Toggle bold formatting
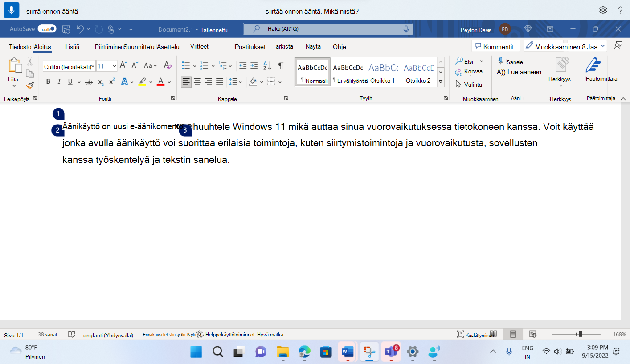 (48, 82)
